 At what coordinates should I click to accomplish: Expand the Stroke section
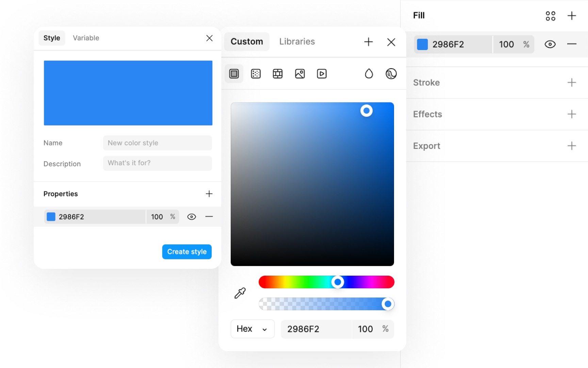point(572,82)
